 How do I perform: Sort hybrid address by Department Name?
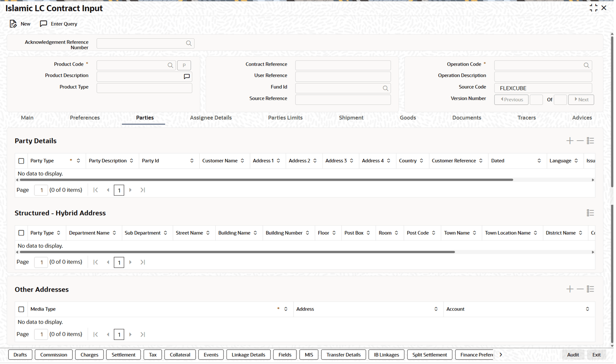114,233
